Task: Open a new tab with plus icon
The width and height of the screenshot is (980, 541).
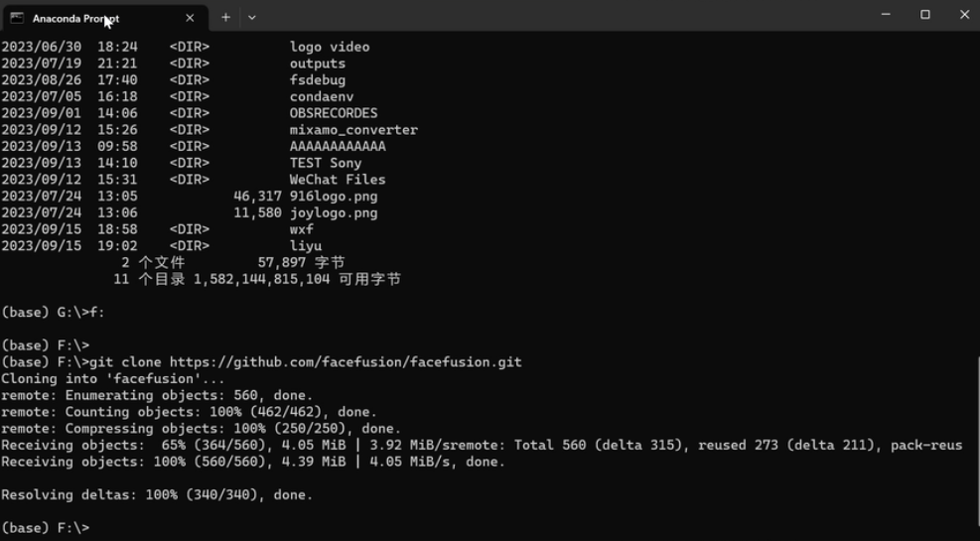Action: pyautogui.click(x=225, y=18)
